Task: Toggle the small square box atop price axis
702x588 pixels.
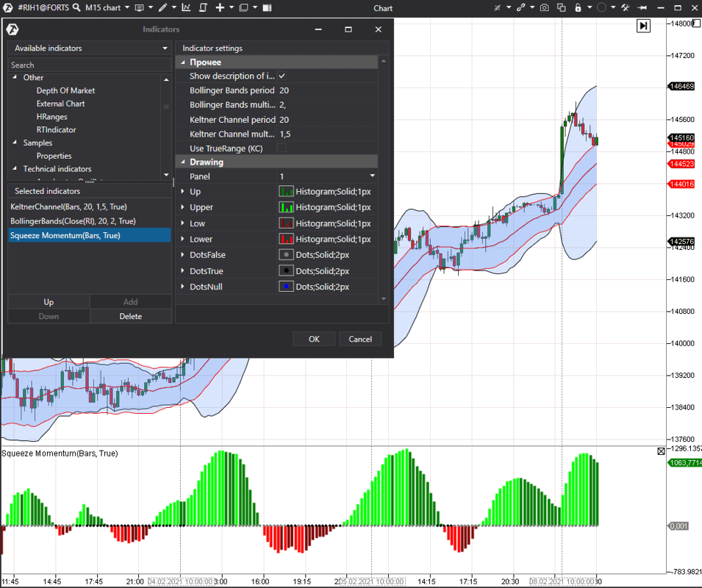Action: point(696,23)
